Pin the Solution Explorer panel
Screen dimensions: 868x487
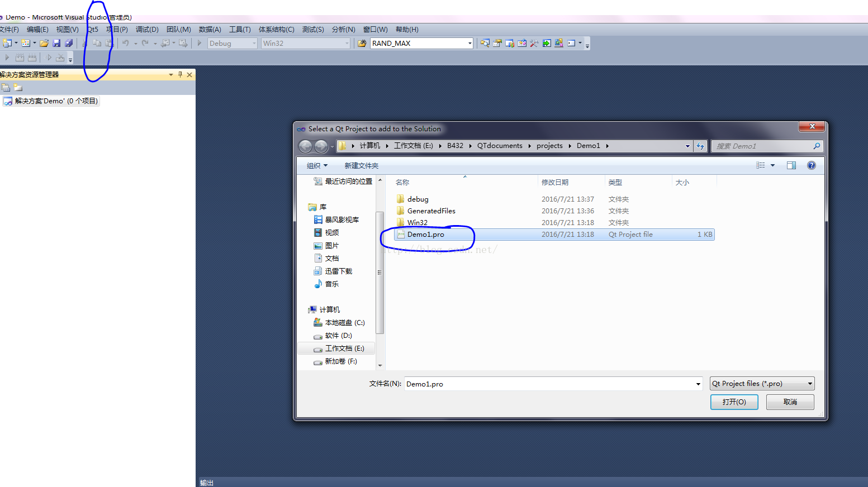click(x=180, y=74)
